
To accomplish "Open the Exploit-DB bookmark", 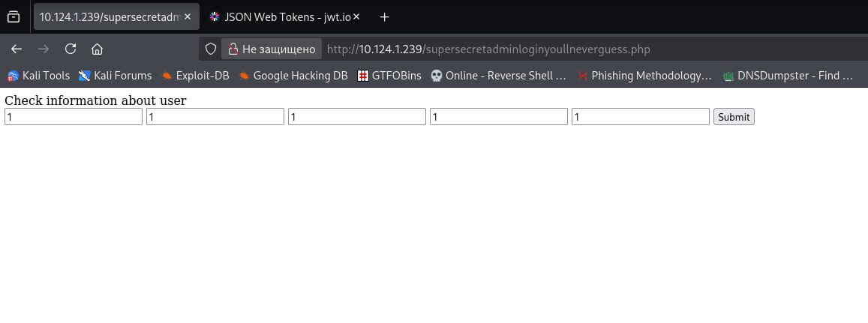I will pyautogui.click(x=195, y=76).
